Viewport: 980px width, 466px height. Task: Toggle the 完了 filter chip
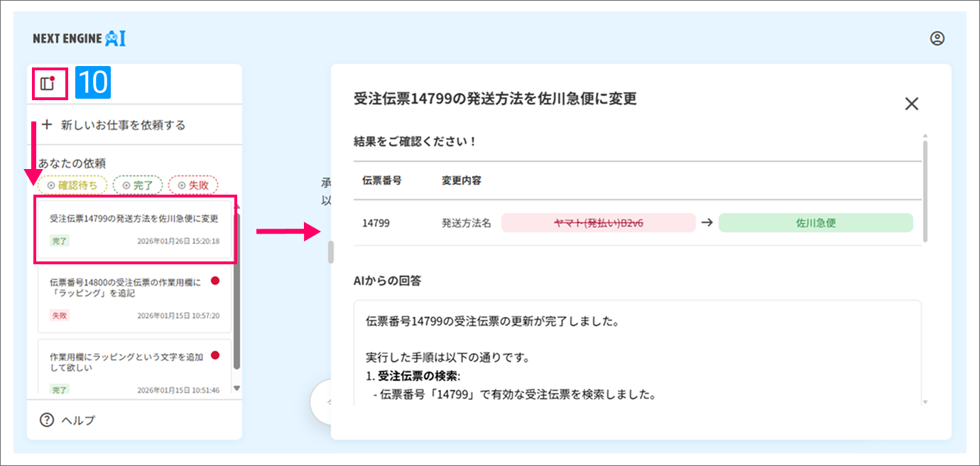coord(138,185)
